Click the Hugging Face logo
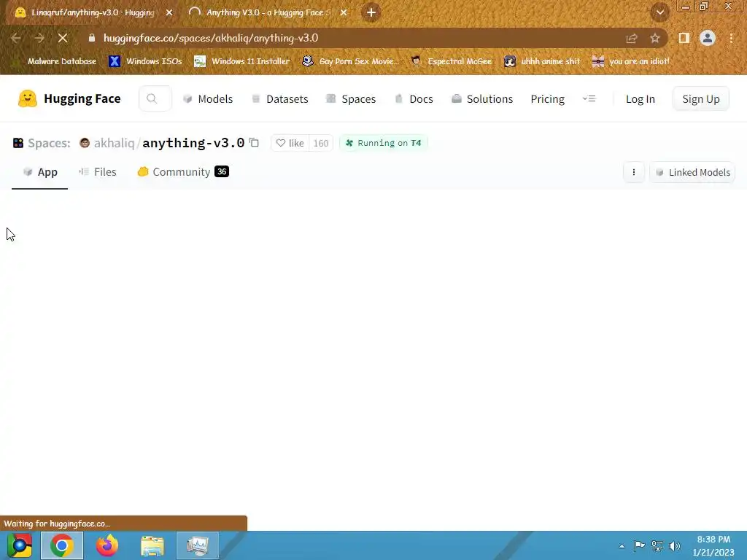 (69, 98)
